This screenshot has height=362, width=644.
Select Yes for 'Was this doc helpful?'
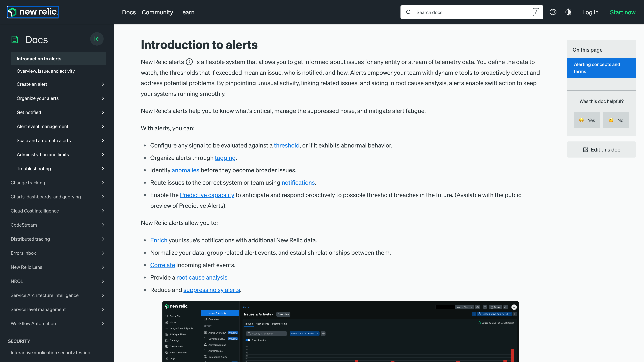[x=587, y=120]
